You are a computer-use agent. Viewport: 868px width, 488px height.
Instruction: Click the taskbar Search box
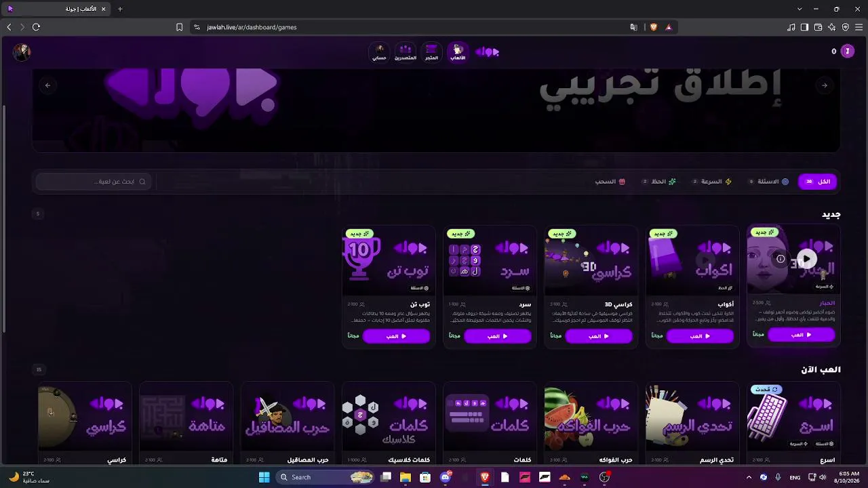[325, 477]
